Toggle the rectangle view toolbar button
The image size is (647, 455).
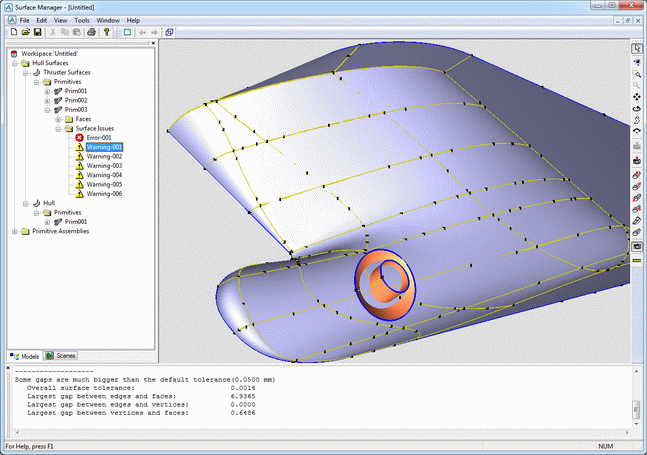(127, 32)
